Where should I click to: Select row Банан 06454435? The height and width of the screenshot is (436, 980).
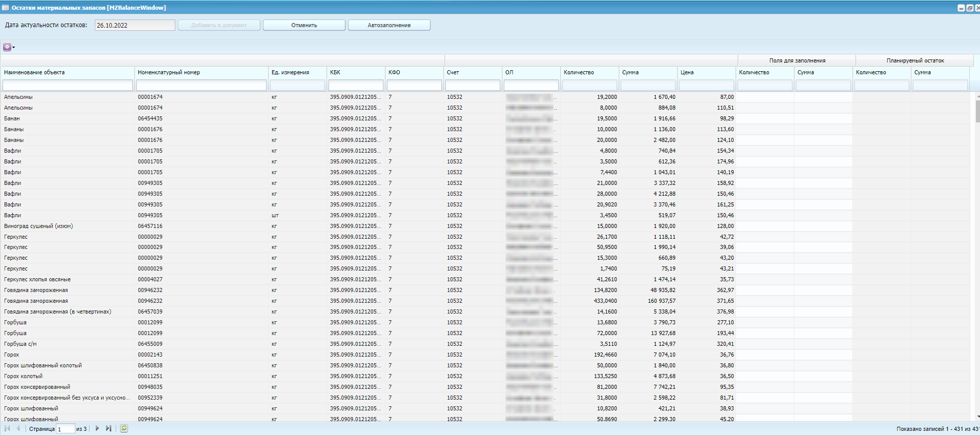pos(485,118)
